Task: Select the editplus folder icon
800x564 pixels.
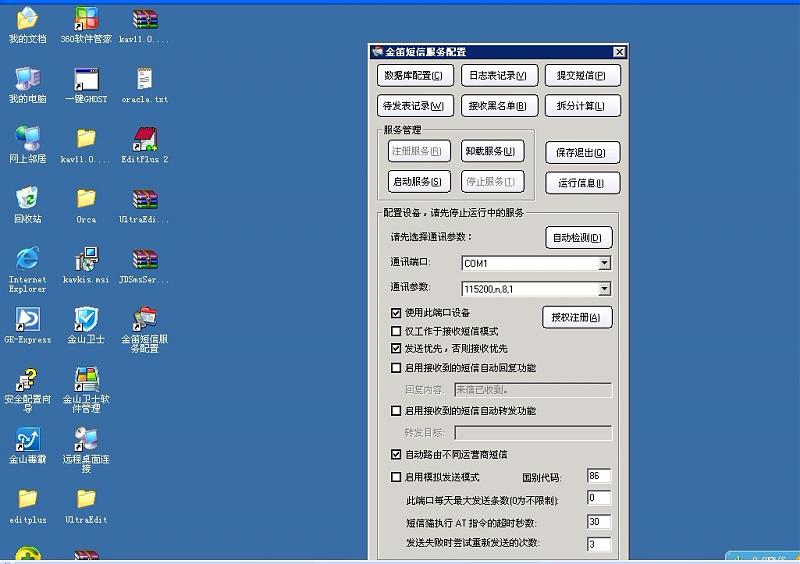Action: click(x=28, y=506)
